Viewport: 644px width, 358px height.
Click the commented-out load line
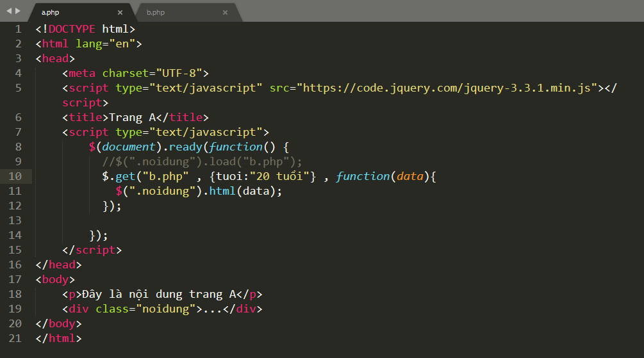202,162
